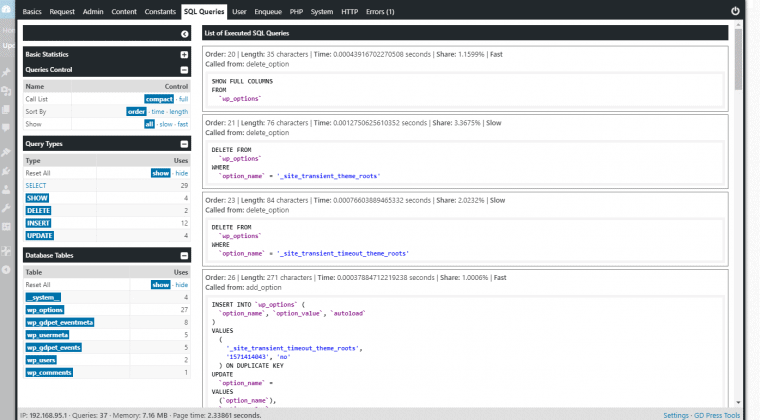Toggle the SHOW query type

click(37, 198)
